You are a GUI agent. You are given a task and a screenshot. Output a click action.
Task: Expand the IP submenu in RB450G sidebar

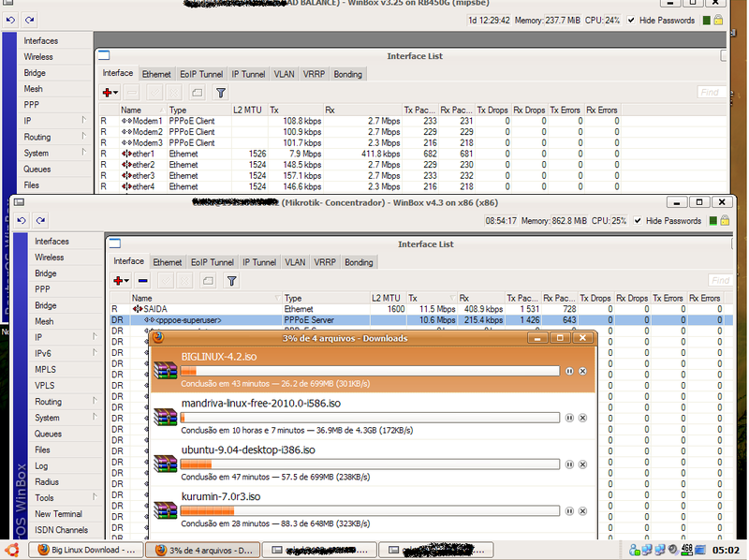(x=83, y=121)
